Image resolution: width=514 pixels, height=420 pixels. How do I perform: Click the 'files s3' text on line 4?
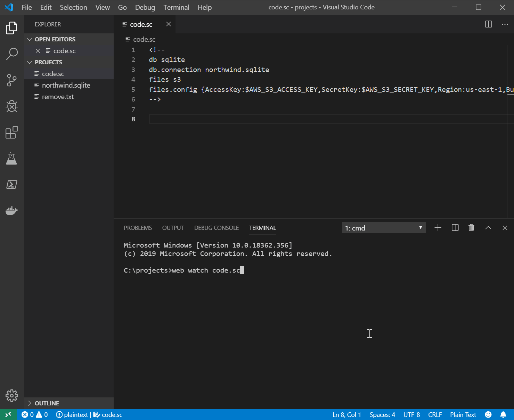[x=165, y=79]
